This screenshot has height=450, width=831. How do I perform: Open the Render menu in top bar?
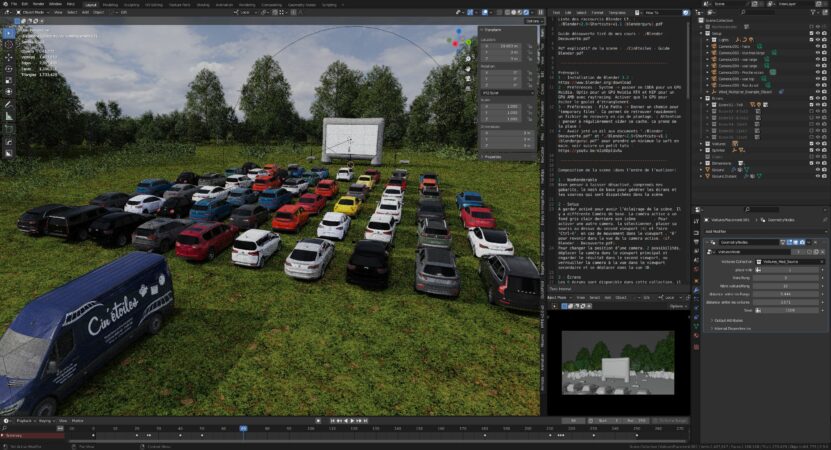click(x=37, y=4)
